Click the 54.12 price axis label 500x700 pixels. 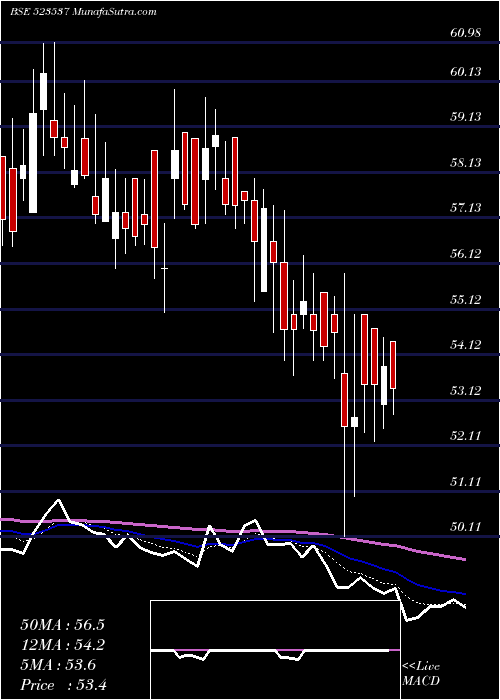466,345
